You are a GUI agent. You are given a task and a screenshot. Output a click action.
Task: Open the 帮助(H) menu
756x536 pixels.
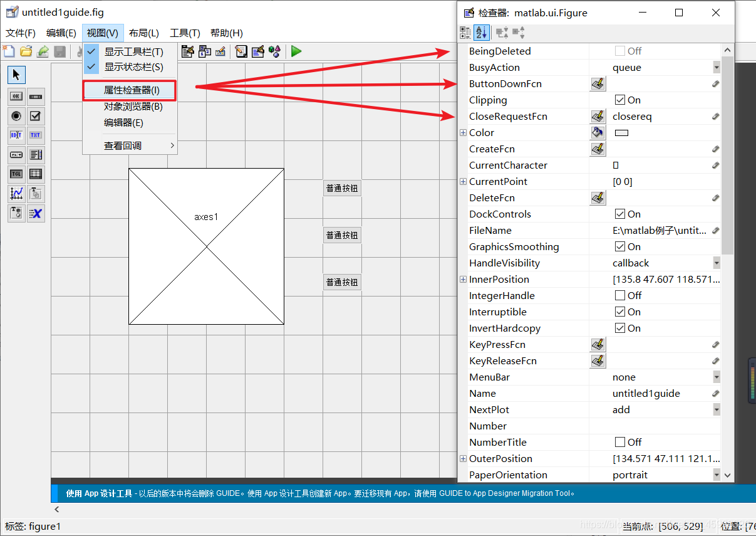click(x=227, y=33)
